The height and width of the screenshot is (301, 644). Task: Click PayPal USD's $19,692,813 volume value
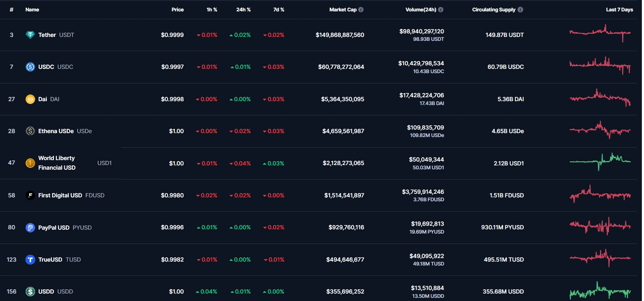click(x=428, y=224)
